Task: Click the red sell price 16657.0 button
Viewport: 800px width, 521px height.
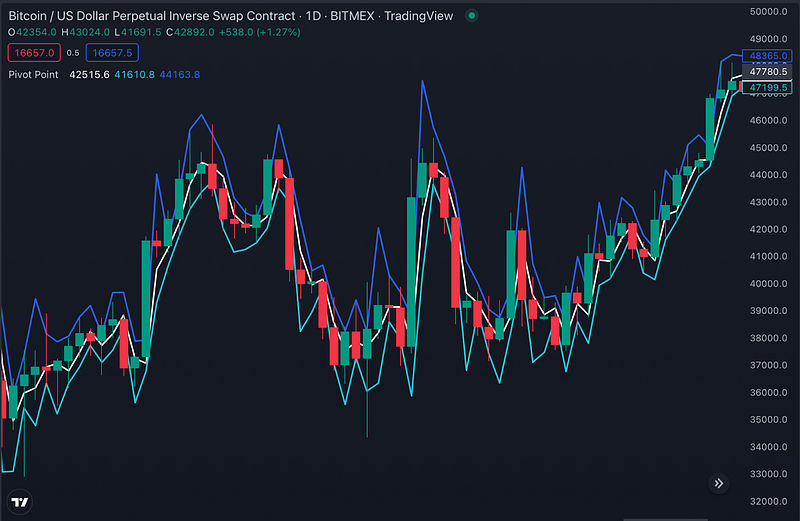Action: (34, 53)
